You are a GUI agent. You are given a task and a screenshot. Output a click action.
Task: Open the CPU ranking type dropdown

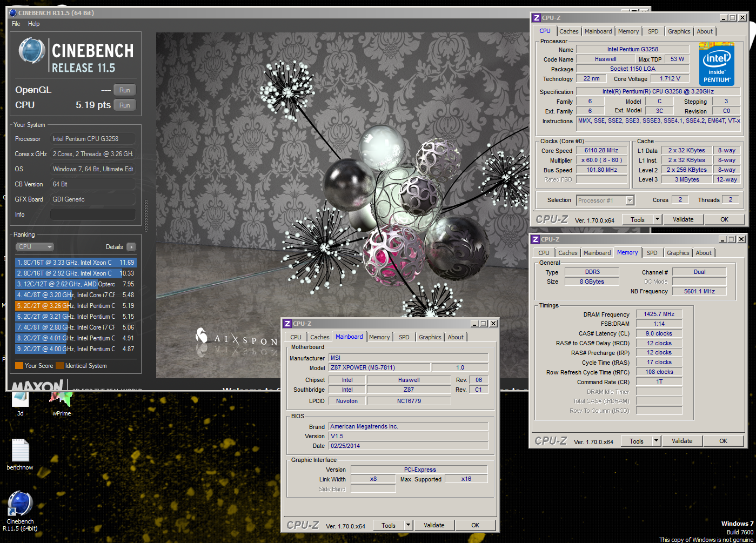[x=35, y=247]
